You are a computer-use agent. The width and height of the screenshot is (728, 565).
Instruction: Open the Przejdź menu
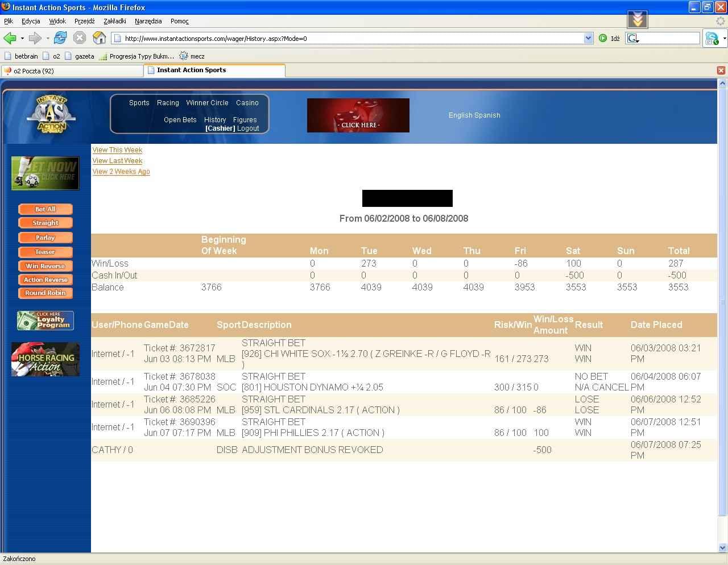(85, 21)
